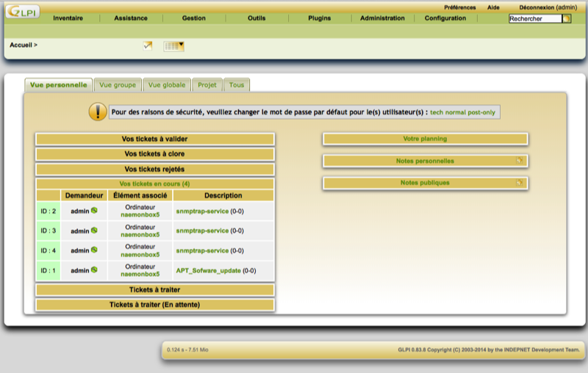
Task: Click the add icon in Notes personnelles
Action: [519, 161]
